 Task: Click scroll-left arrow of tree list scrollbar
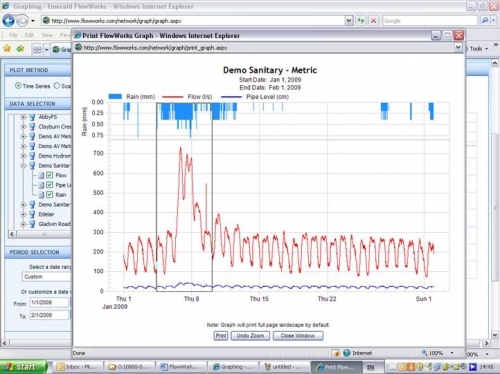pyautogui.click(x=12, y=234)
